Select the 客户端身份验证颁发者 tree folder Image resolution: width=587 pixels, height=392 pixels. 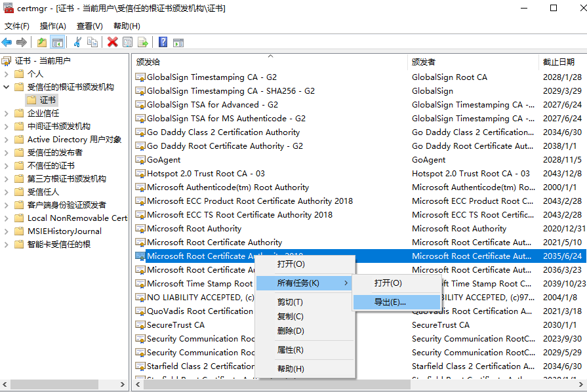click(67, 205)
